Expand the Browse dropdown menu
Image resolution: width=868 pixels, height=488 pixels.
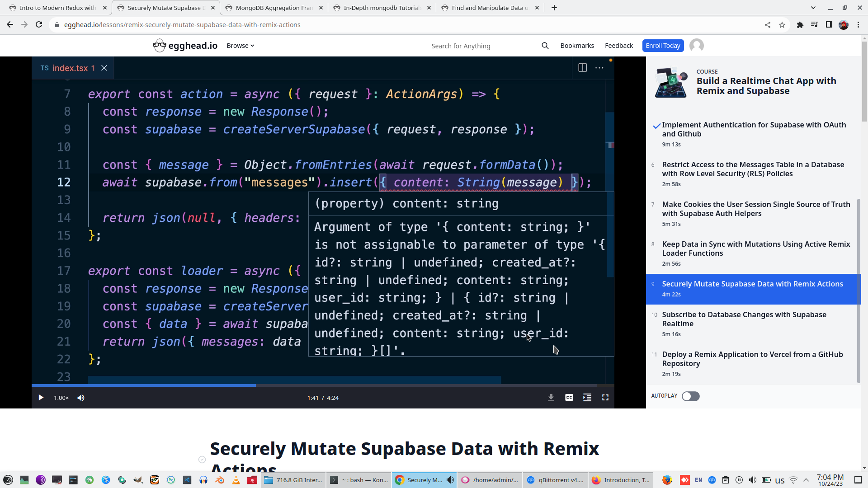coord(240,46)
